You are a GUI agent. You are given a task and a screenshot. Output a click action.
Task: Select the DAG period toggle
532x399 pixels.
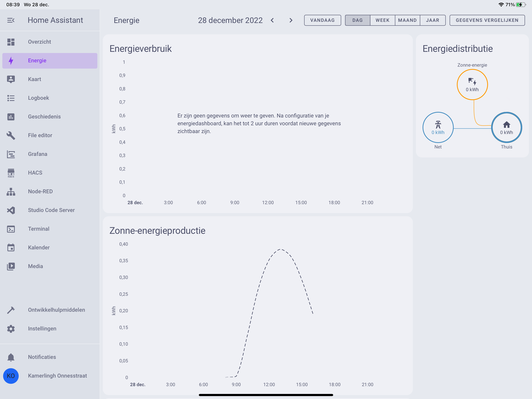357,20
